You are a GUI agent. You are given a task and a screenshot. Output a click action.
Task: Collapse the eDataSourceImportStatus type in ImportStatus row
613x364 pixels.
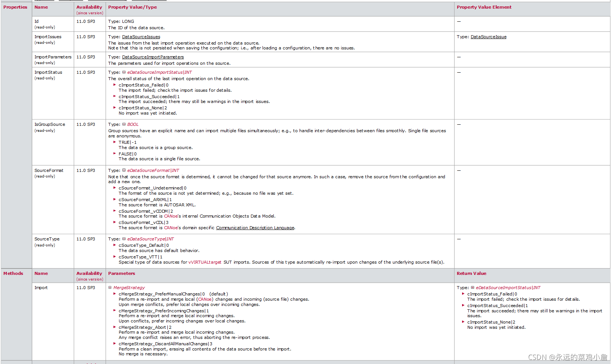pos(124,72)
